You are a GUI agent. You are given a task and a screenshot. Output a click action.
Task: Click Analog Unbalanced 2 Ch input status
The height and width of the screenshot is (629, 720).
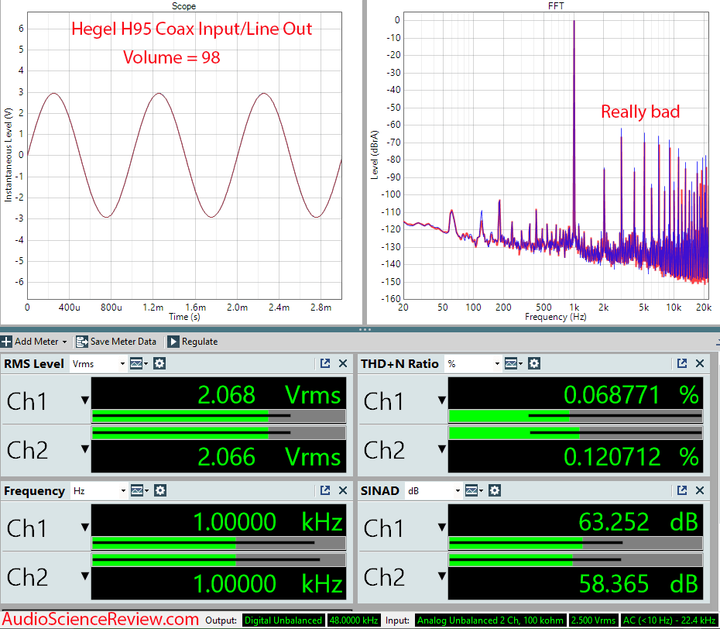[490, 621]
